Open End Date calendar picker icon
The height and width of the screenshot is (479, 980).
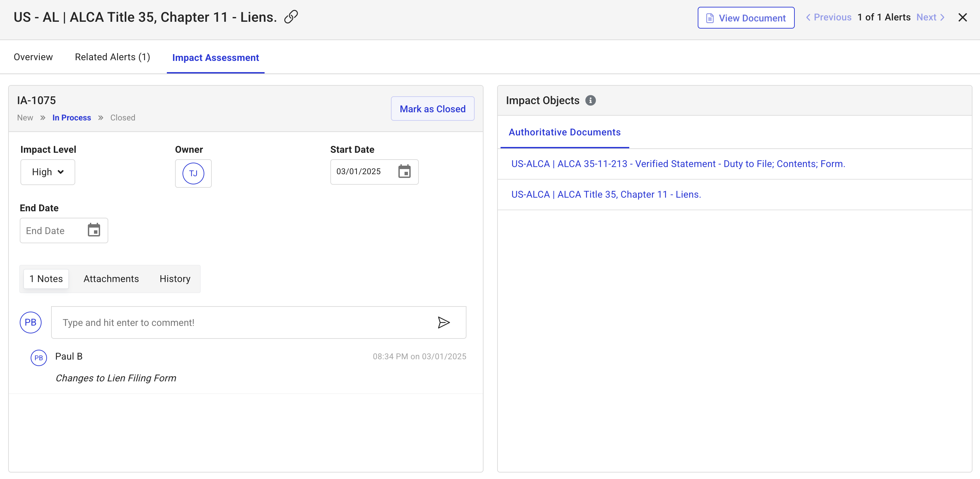[x=94, y=230]
